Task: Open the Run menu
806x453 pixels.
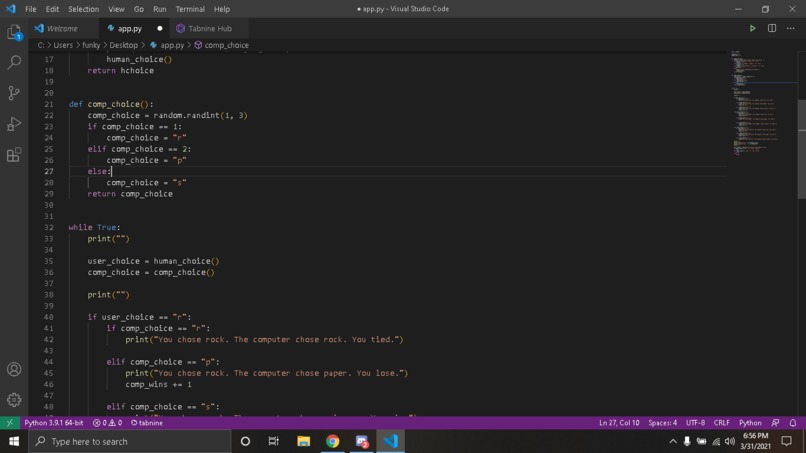Action: click(x=159, y=9)
